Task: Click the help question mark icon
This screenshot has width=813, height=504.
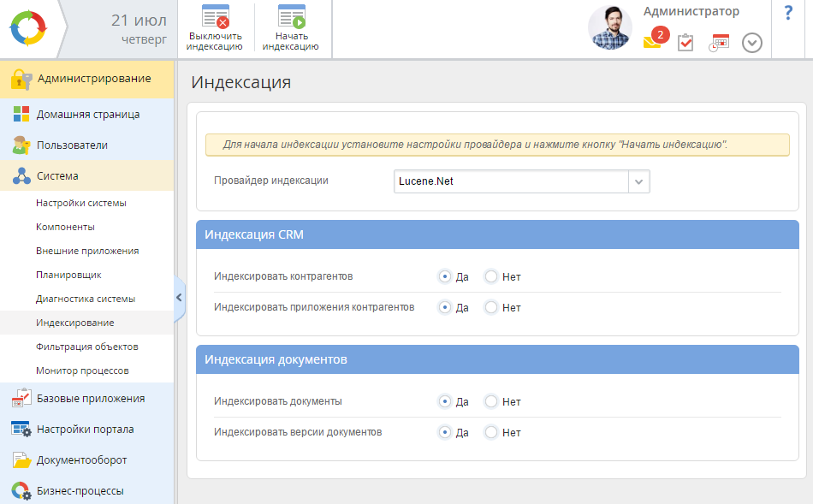Action: [x=788, y=14]
